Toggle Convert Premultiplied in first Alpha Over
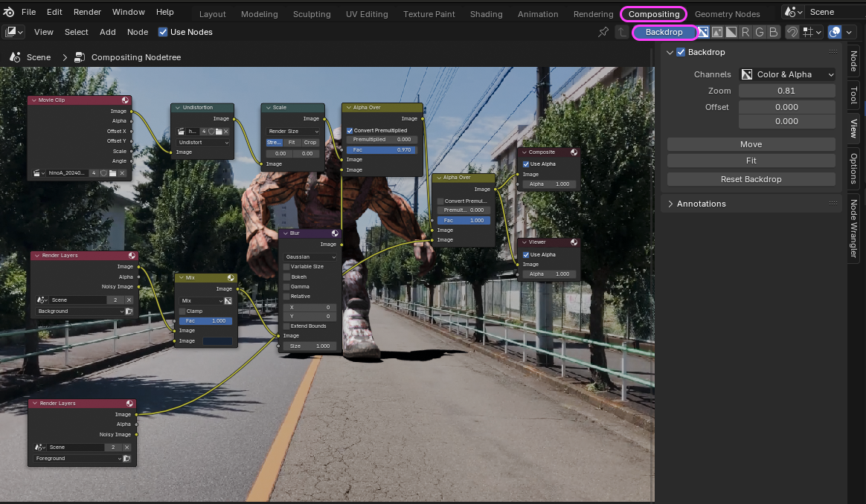 pyautogui.click(x=350, y=131)
